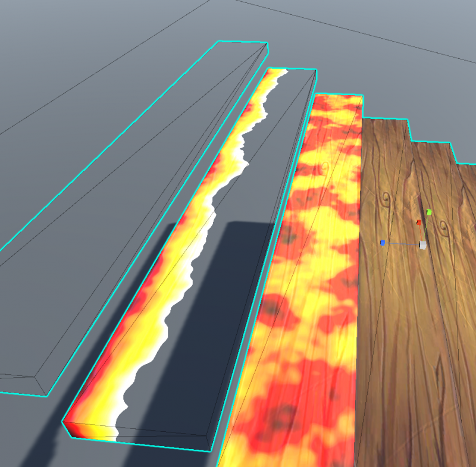Click the blue axis line of the gizmo
The height and width of the screenshot is (467, 476).
click(x=402, y=243)
